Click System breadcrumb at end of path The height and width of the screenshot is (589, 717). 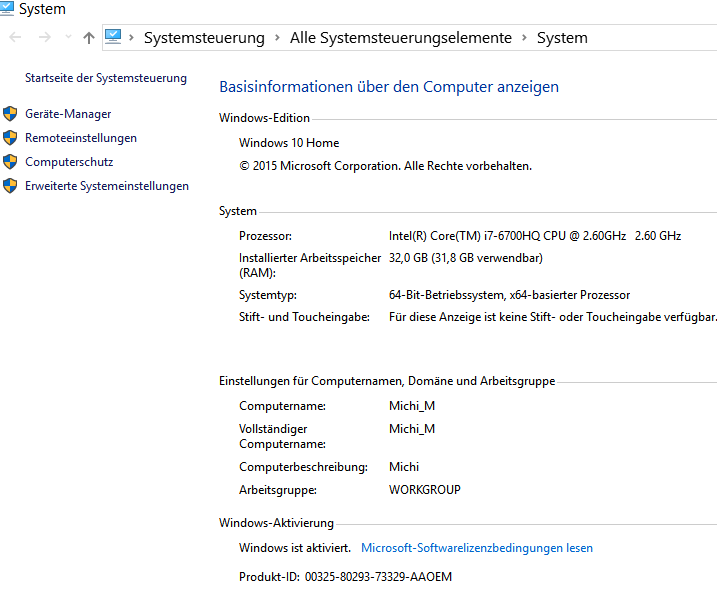(562, 38)
